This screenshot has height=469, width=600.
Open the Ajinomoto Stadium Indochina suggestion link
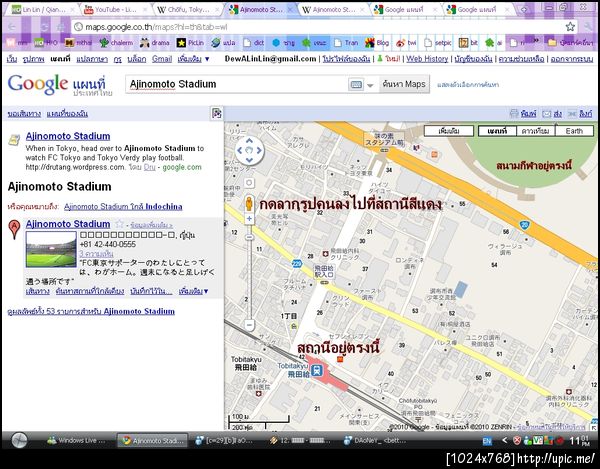coord(123,207)
